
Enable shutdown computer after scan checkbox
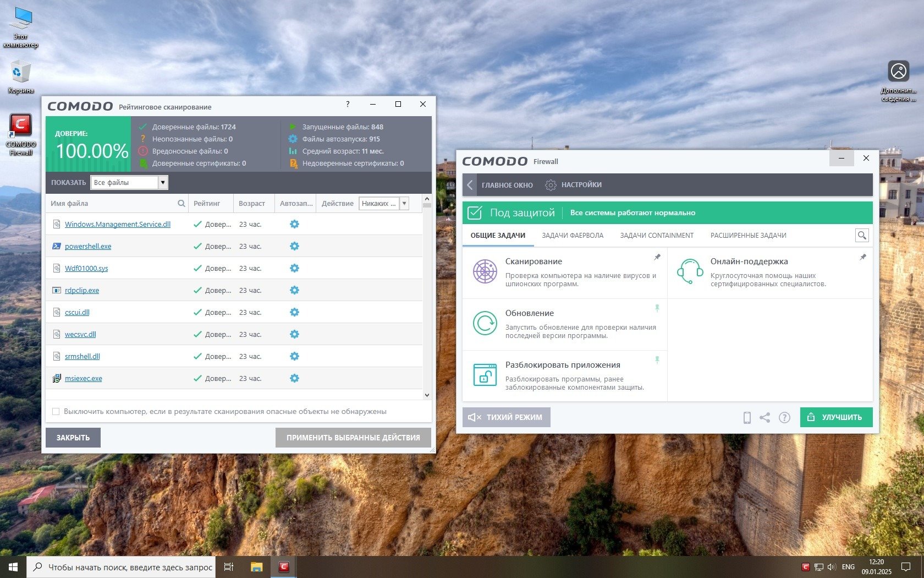[56, 412]
